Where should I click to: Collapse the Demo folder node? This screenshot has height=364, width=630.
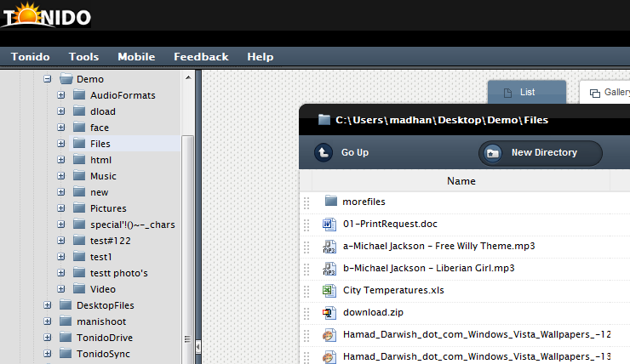(x=48, y=79)
